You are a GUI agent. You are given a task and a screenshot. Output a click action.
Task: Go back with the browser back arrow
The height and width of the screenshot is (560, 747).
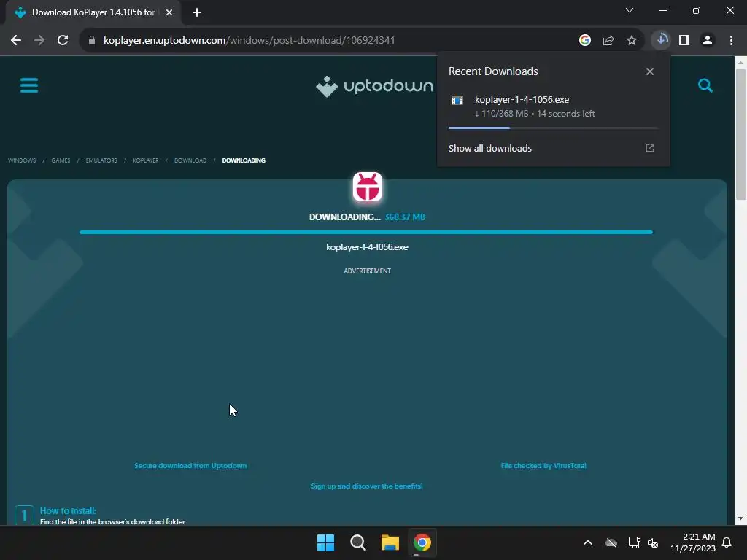(x=16, y=41)
